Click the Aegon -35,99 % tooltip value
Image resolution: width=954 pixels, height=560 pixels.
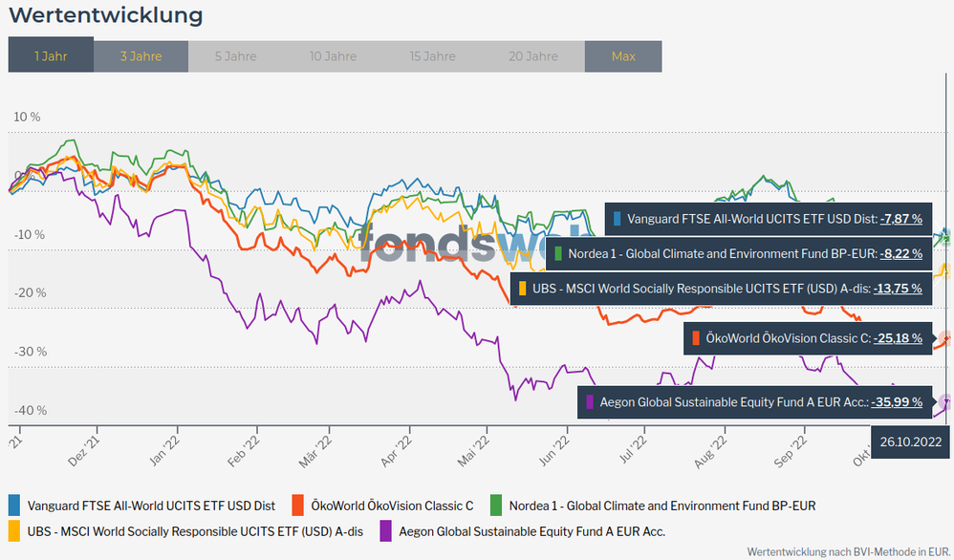click(x=900, y=402)
